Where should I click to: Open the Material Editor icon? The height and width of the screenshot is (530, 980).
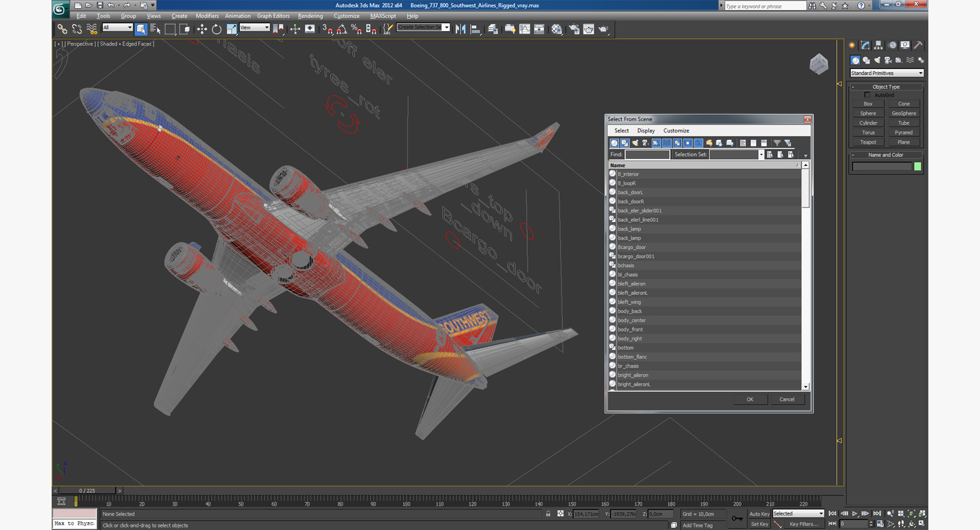tap(556, 28)
